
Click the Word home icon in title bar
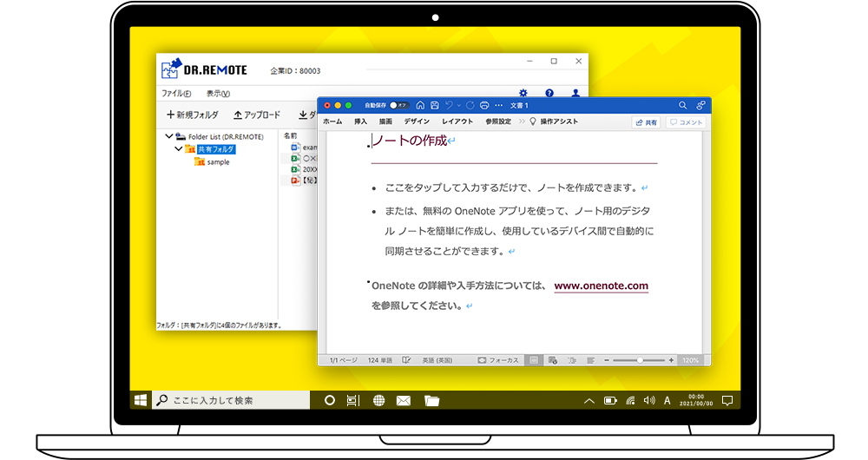(x=420, y=105)
